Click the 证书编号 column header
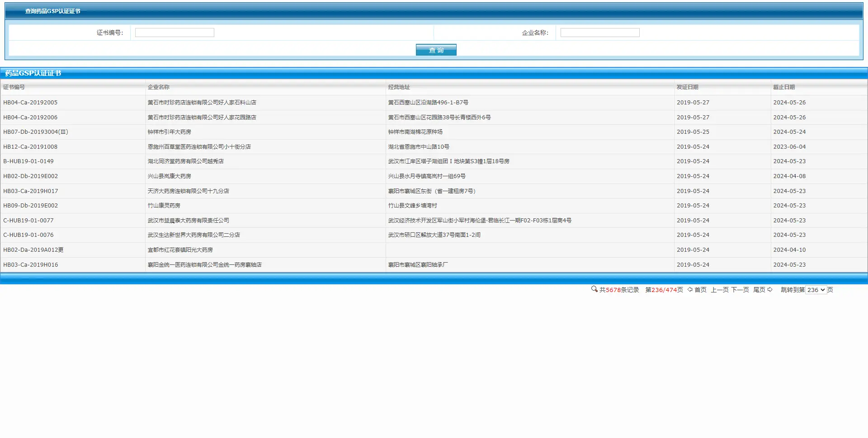Screen dimensions: 868x438 tap(14, 87)
